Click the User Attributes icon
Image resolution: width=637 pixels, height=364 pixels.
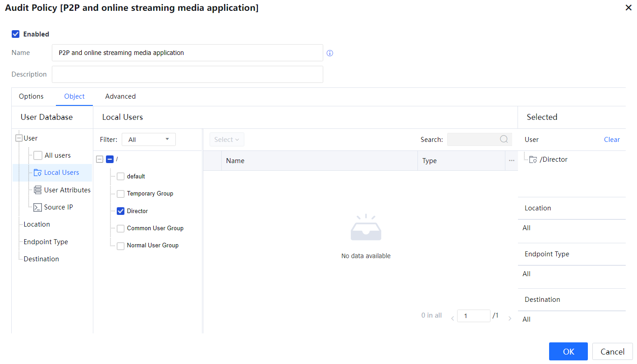[38, 190]
